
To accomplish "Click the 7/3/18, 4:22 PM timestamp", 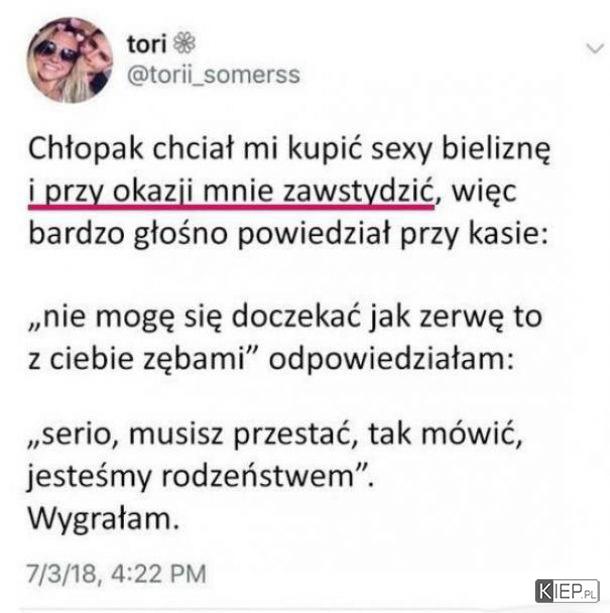I will click(x=116, y=574).
